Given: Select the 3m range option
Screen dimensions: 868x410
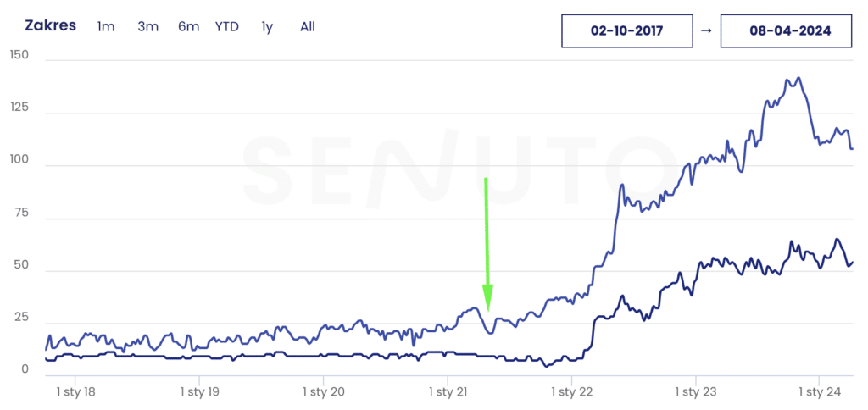Looking at the screenshot, I should click(x=148, y=26).
